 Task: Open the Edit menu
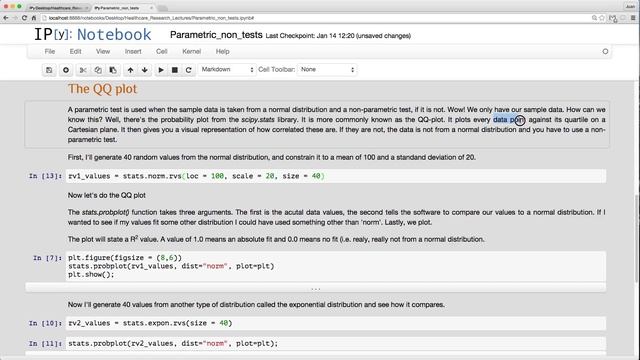tap(76, 51)
